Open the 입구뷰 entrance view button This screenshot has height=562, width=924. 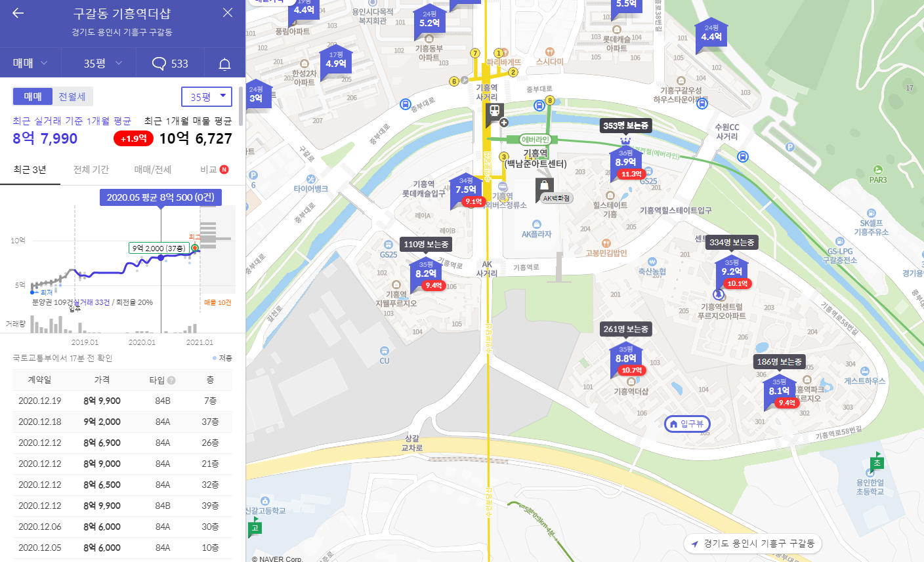point(687,424)
